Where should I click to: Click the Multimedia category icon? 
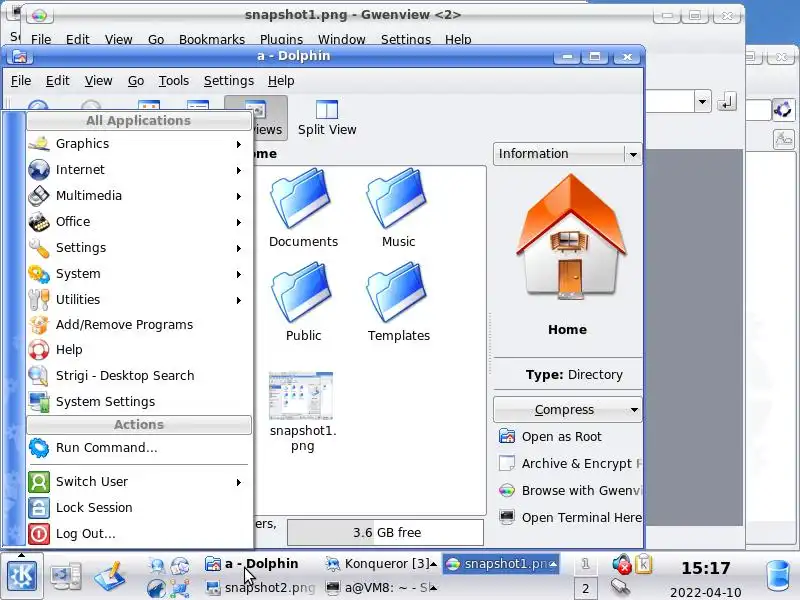[x=39, y=196]
